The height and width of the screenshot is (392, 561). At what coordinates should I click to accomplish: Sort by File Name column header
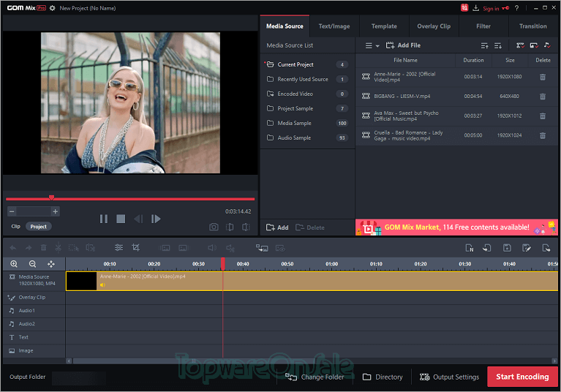pos(405,60)
